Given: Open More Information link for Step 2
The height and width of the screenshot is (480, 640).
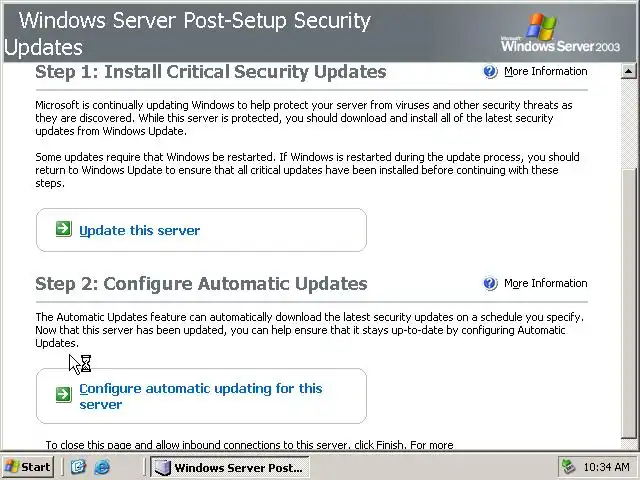Looking at the screenshot, I should (x=545, y=284).
